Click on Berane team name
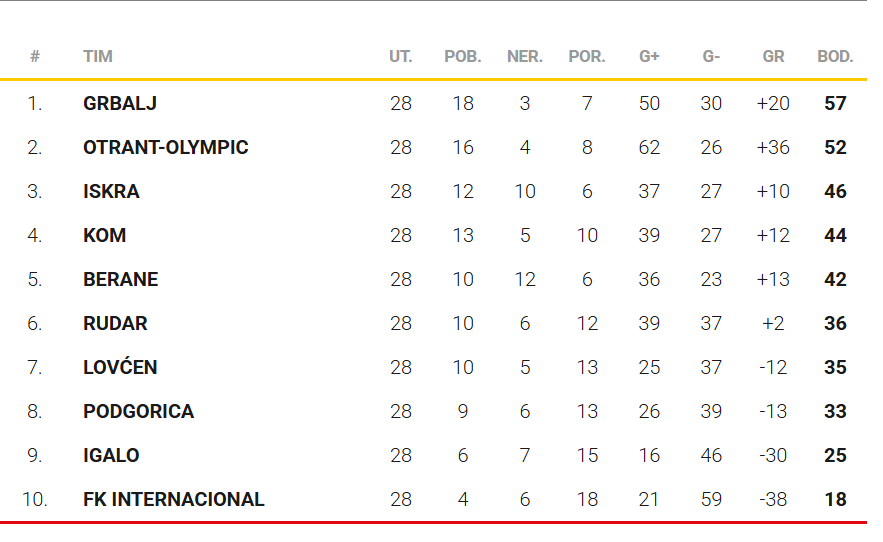This screenshot has height=542, width=883. tap(120, 279)
